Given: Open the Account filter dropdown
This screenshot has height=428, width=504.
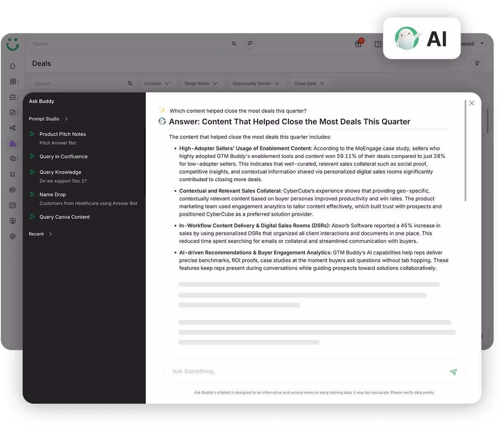Looking at the screenshot, I should click(156, 84).
